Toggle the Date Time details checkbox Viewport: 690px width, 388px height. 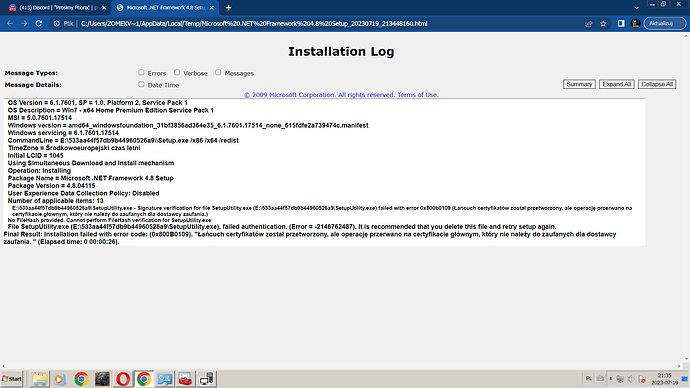click(141, 84)
